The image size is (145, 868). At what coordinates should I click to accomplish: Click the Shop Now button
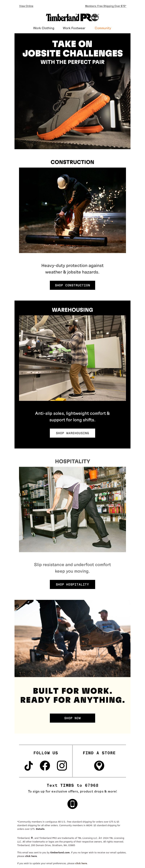tap(72, 718)
